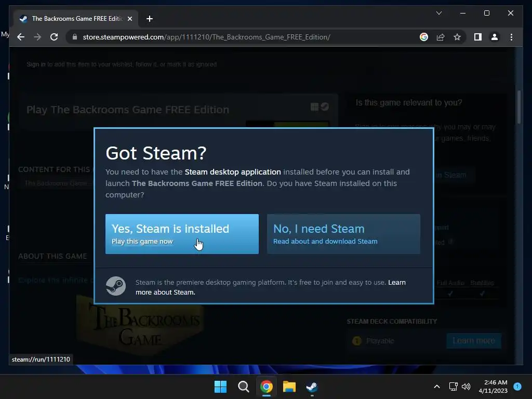Click The Backrooms Game cover image

click(x=140, y=325)
